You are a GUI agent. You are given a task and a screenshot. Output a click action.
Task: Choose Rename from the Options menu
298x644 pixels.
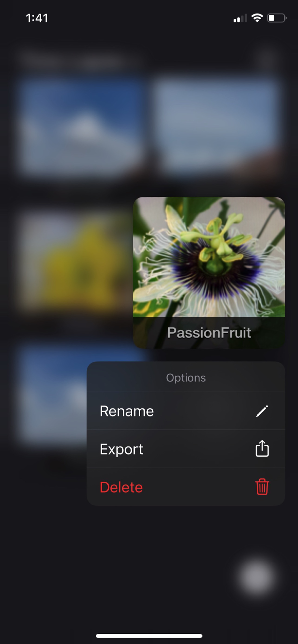[186, 411]
